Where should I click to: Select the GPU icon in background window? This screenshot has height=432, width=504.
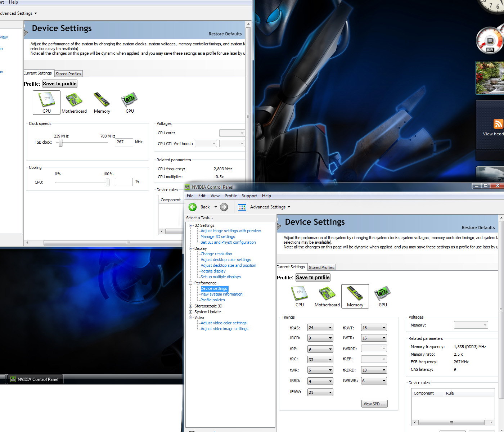pos(130,102)
